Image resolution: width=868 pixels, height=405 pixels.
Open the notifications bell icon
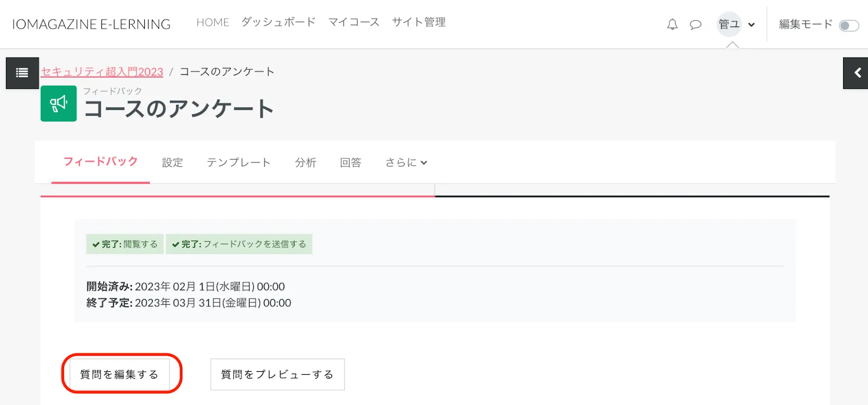(x=672, y=24)
